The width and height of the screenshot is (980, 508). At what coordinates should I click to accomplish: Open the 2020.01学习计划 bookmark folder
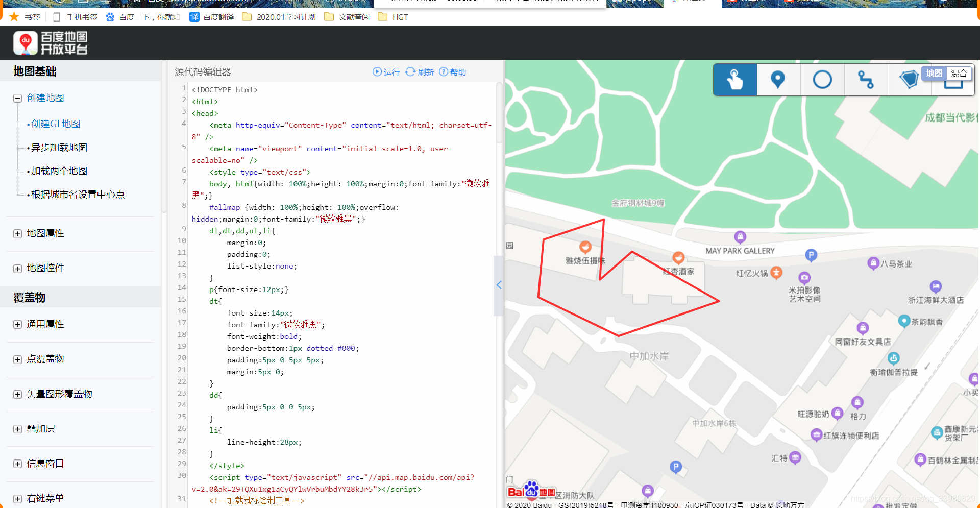tap(279, 17)
